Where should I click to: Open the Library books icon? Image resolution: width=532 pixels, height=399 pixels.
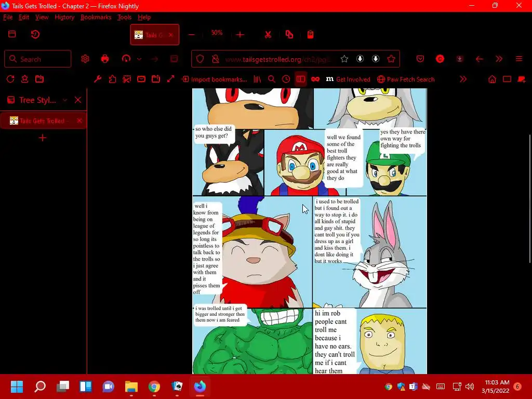click(x=257, y=79)
